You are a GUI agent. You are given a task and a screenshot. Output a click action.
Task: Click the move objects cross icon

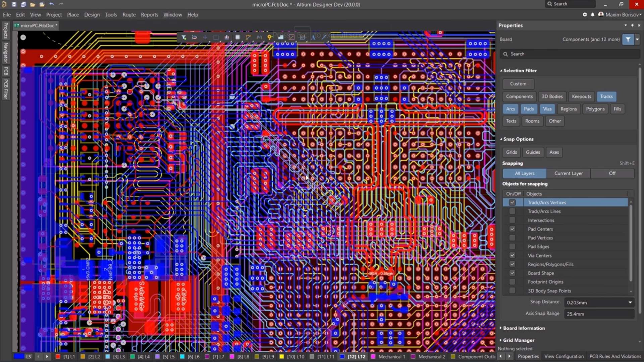[x=205, y=37]
